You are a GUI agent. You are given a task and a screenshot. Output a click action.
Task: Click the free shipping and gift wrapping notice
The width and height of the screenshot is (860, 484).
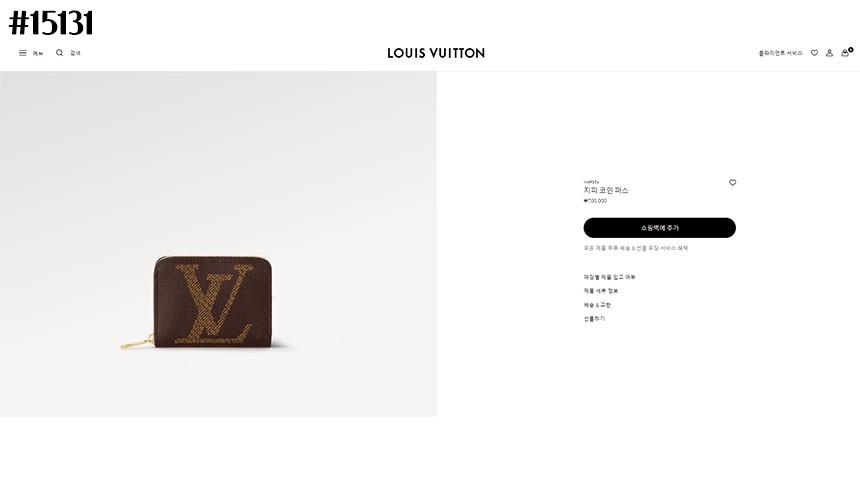pos(636,248)
